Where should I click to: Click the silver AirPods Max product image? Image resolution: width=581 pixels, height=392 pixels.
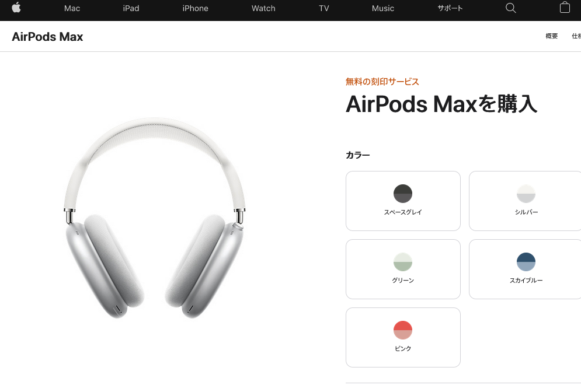(x=155, y=218)
